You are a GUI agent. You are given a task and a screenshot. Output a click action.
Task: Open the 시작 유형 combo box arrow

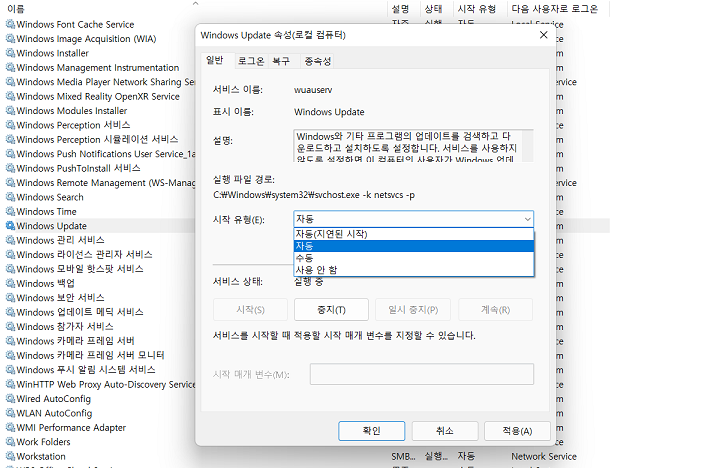[527, 219]
